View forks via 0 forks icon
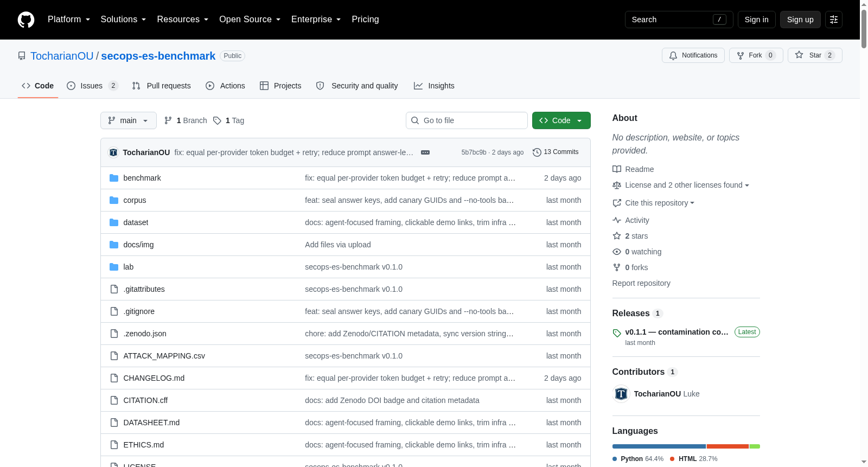This screenshot has height=467, width=868. [617, 267]
